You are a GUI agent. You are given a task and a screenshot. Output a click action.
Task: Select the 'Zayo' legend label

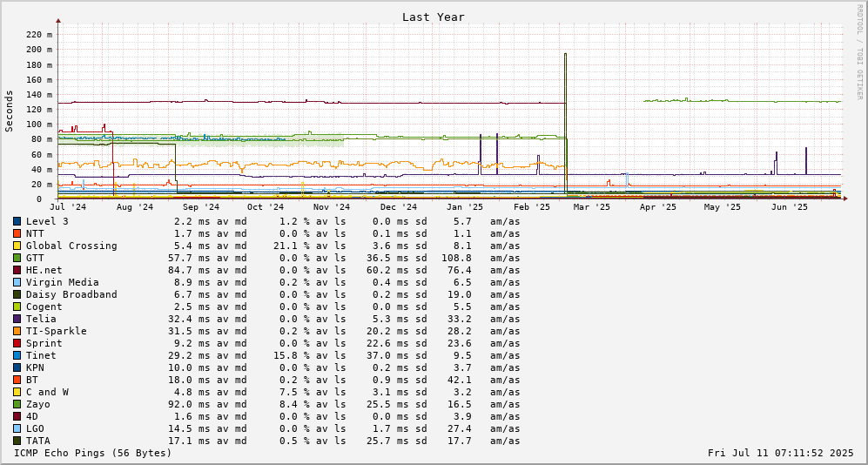tap(38, 404)
